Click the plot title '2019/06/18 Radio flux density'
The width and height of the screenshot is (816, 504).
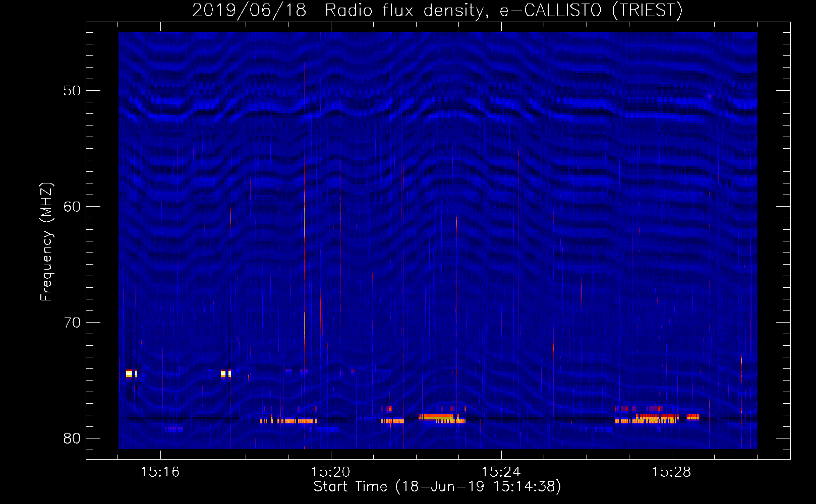pos(437,10)
